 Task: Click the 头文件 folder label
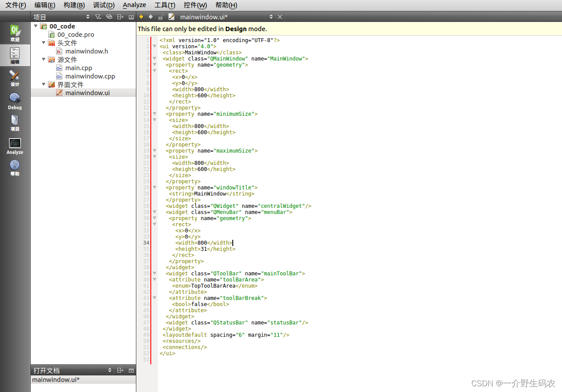tap(67, 43)
